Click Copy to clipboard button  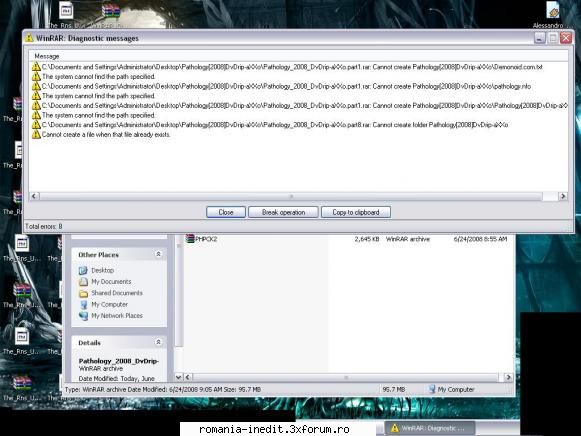coord(356,212)
